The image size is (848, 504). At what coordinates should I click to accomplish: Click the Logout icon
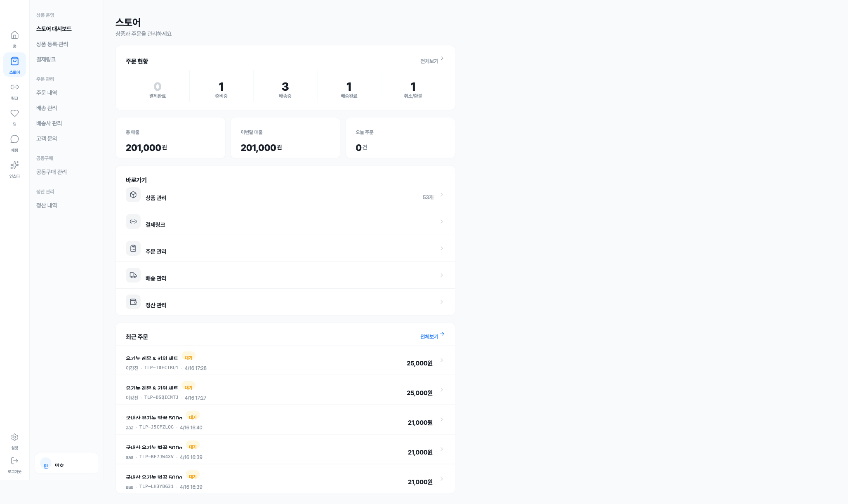[x=14, y=461]
